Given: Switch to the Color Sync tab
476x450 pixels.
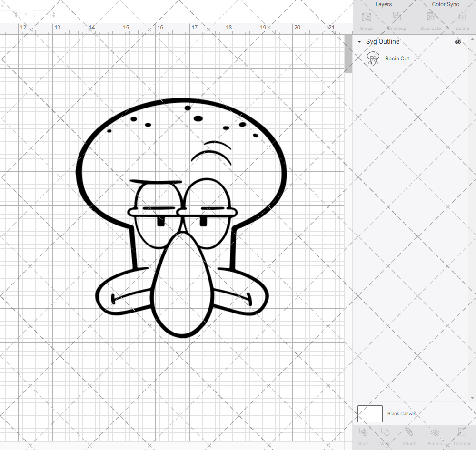Looking at the screenshot, I should point(445,4).
